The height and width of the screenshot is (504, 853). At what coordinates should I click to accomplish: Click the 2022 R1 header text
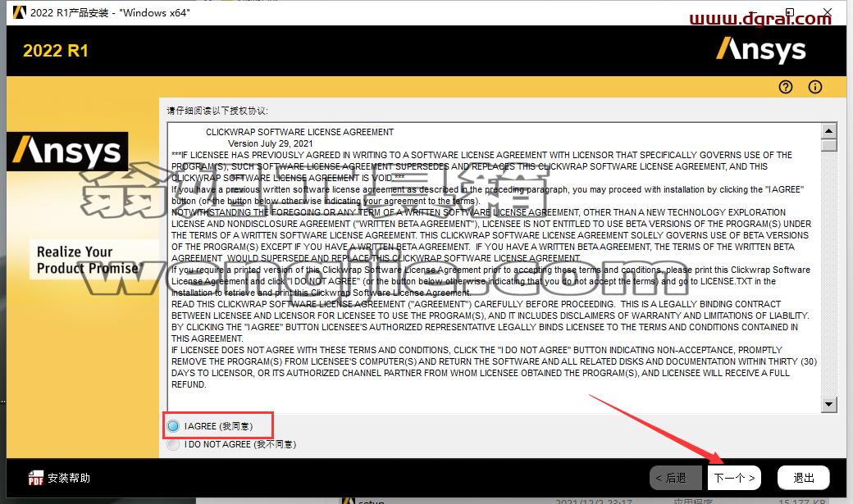click(56, 51)
